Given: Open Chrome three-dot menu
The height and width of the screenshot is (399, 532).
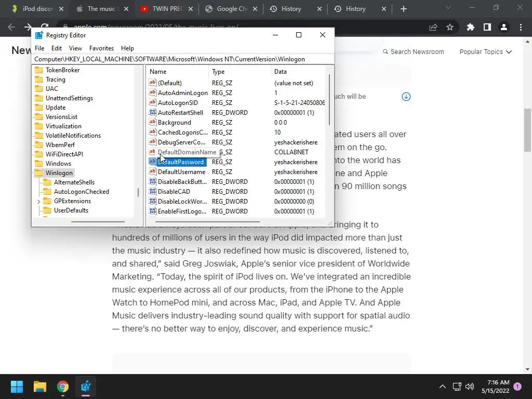Looking at the screenshot, I should pos(521,27).
